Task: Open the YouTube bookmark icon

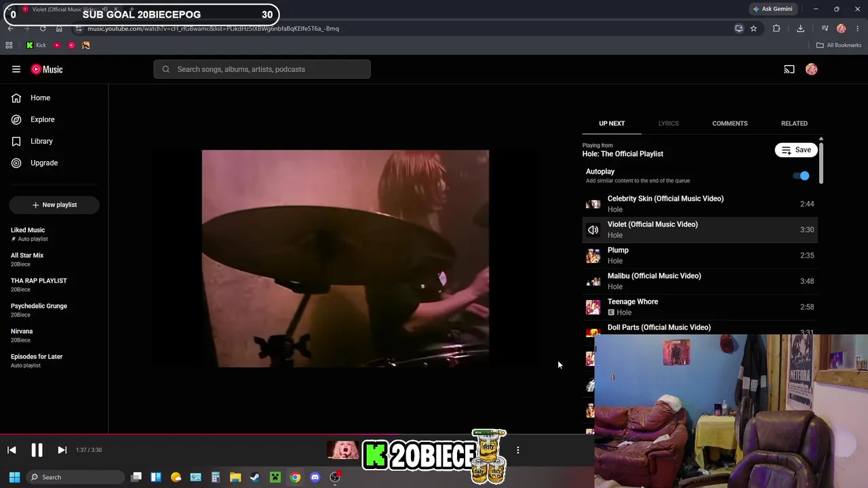Action: [x=57, y=45]
